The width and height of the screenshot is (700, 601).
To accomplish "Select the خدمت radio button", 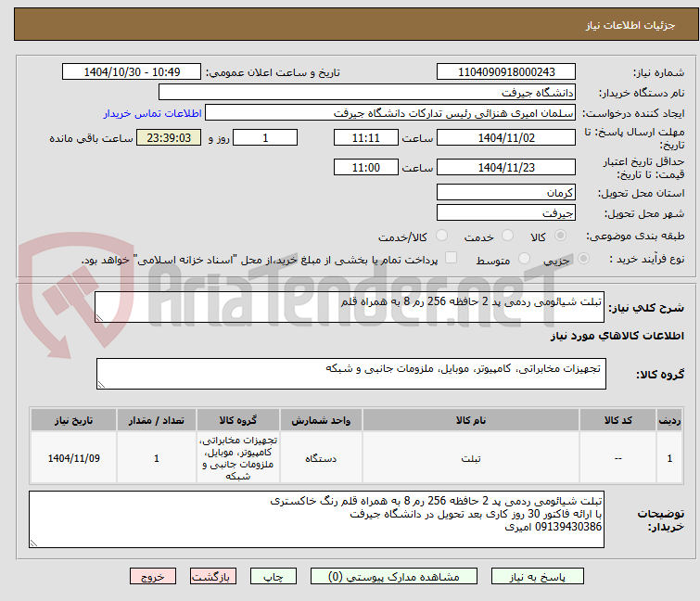I will 507,236.
